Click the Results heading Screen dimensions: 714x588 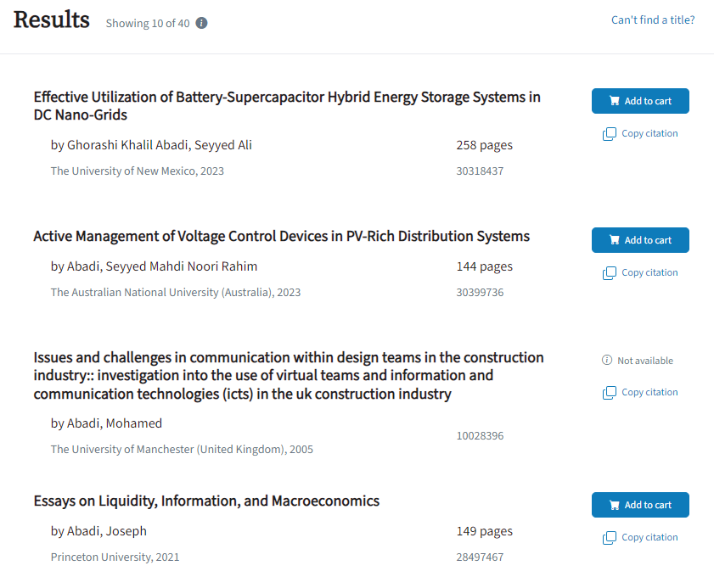tap(52, 20)
